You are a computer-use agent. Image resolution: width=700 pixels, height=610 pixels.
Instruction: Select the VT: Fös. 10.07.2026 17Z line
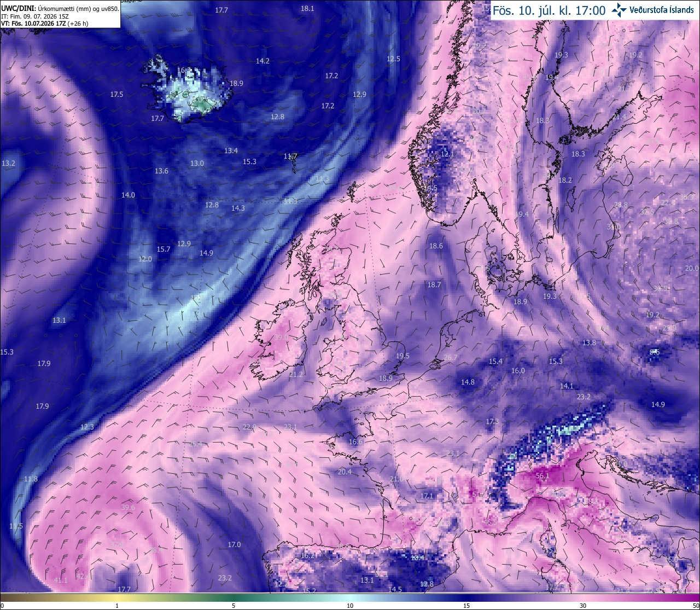(x=42, y=24)
